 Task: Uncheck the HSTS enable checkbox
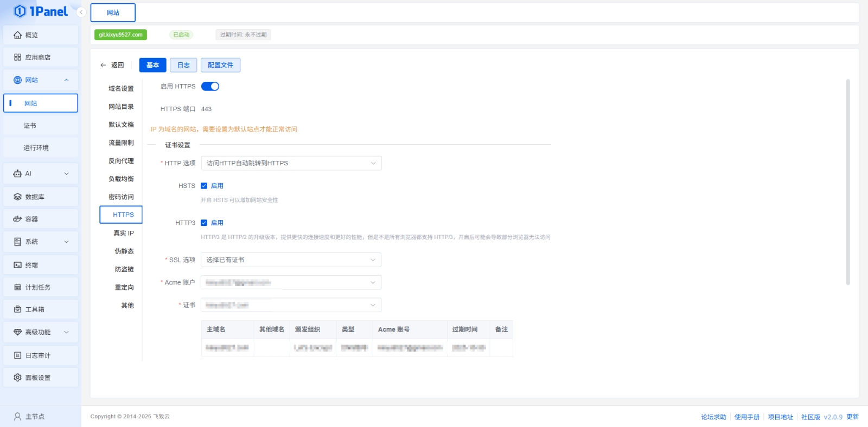(x=204, y=186)
